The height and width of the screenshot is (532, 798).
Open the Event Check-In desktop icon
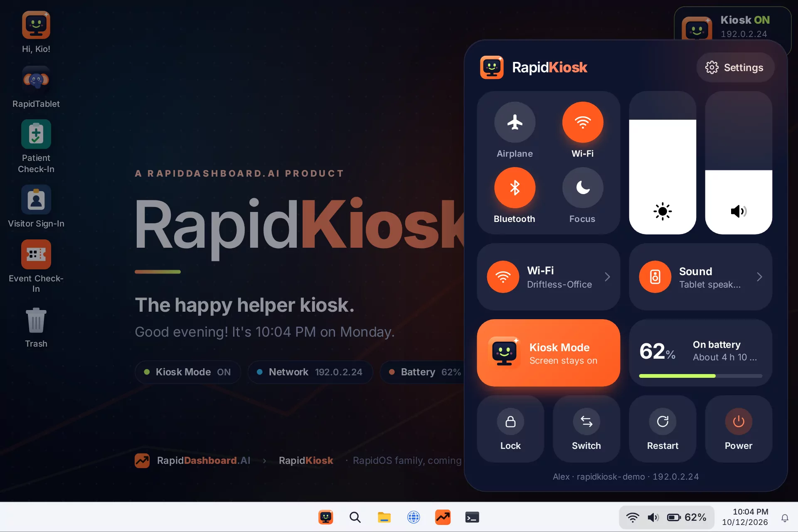coord(36,266)
